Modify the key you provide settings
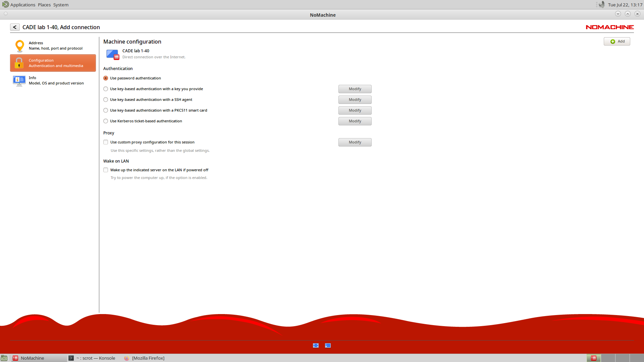 pyautogui.click(x=355, y=89)
